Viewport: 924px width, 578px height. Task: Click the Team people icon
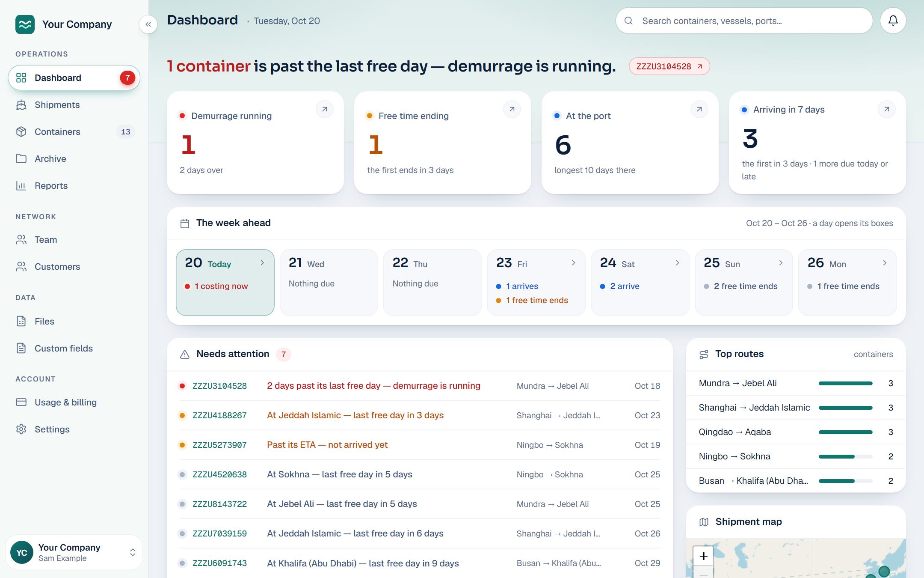21,240
